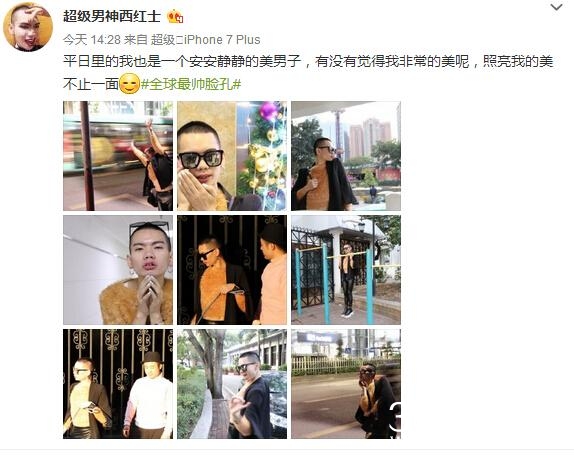The image size is (574, 456).
Task: Open close-up photo with fur collar
Action: [x=118, y=270]
